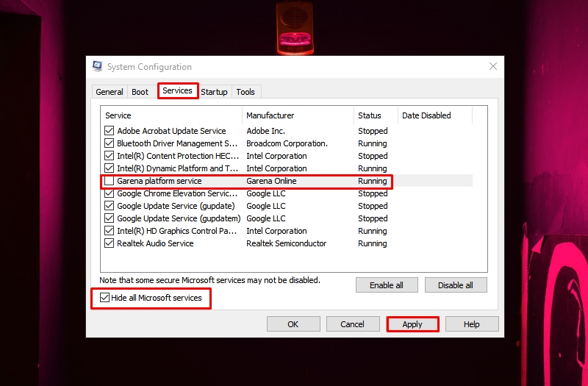Check the Garena platform service checkbox
Screen dimensions: 588x386
tap(109, 181)
